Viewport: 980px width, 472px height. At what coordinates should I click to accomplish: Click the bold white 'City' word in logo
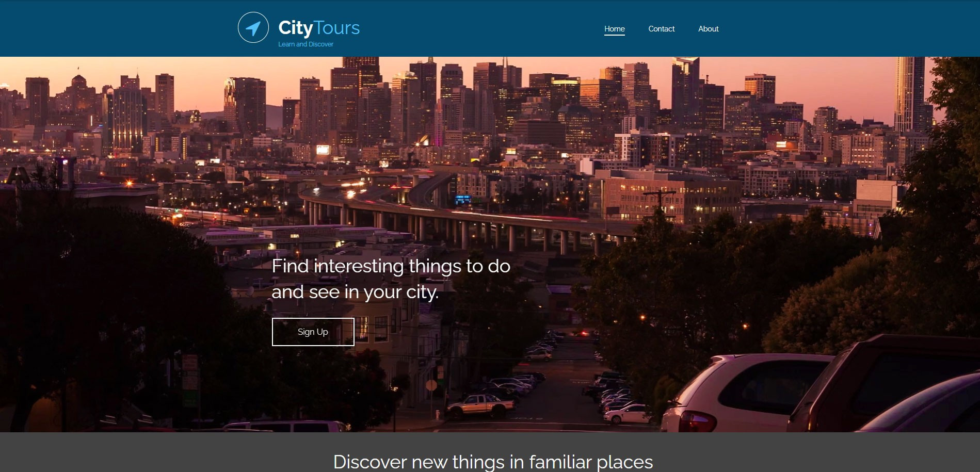coord(295,28)
